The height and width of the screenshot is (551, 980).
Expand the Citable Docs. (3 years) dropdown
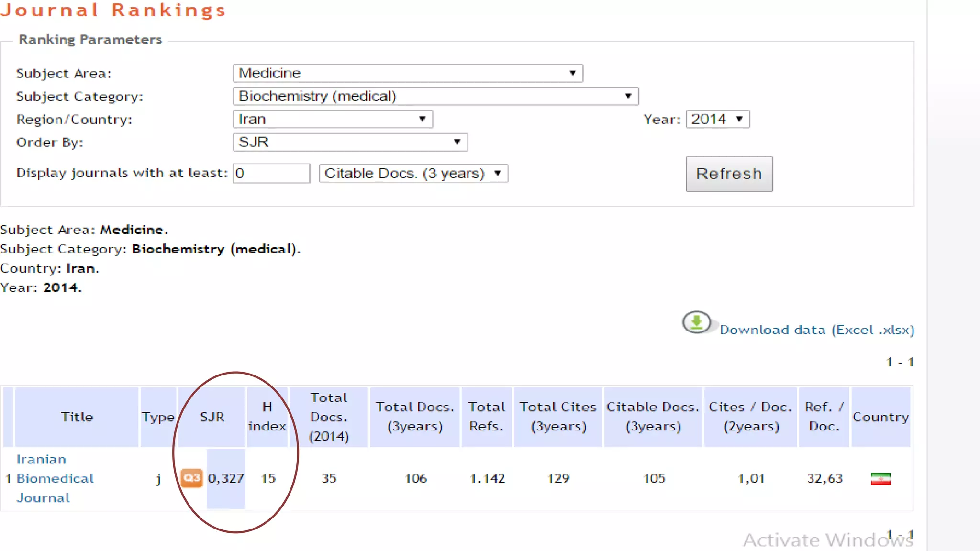coord(413,173)
